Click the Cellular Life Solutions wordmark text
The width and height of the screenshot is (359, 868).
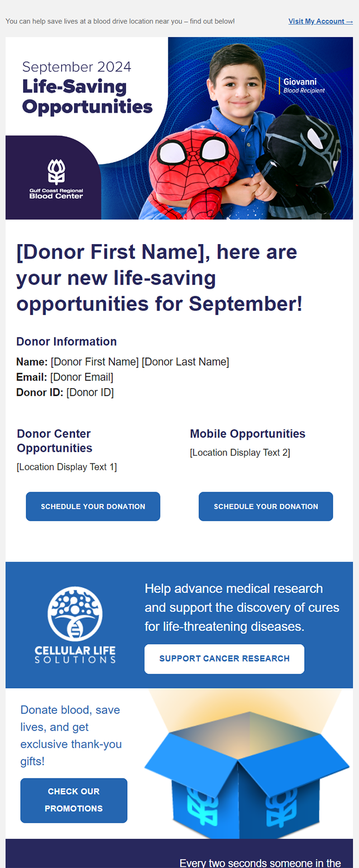click(75, 655)
